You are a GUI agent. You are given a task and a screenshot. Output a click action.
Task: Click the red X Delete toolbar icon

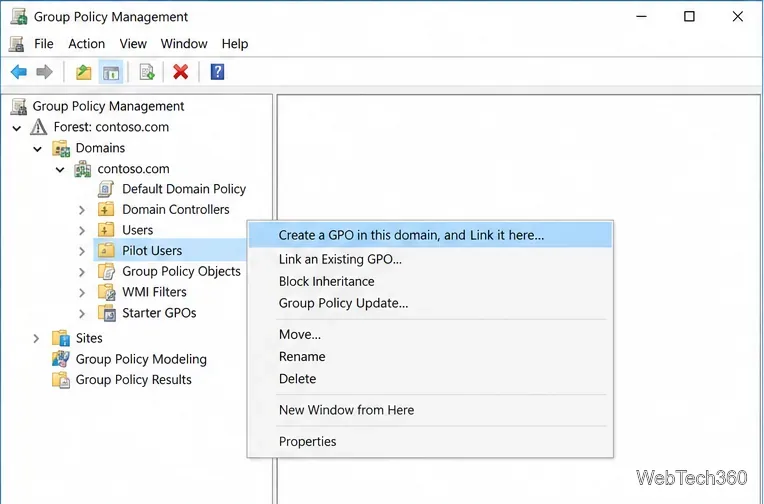click(x=181, y=72)
